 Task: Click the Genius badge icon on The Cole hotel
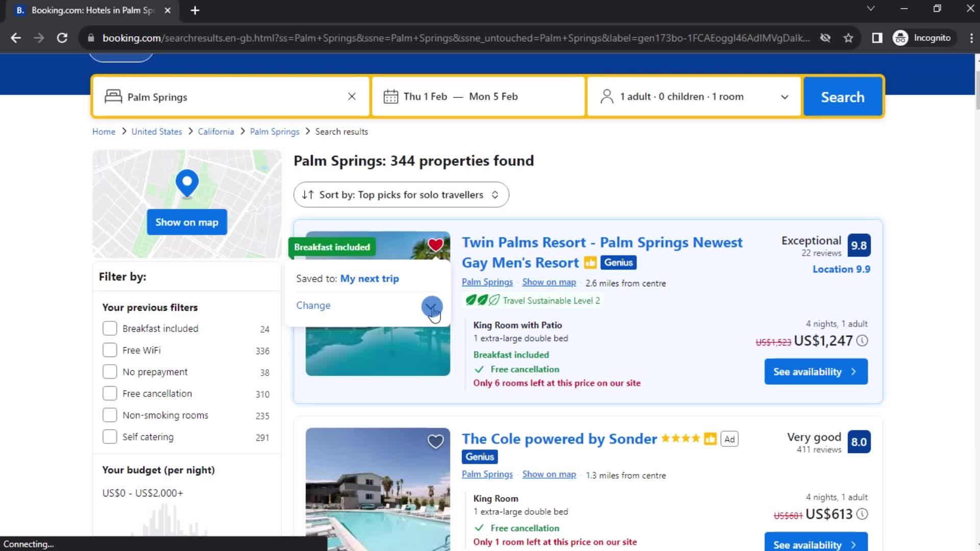(479, 457)
